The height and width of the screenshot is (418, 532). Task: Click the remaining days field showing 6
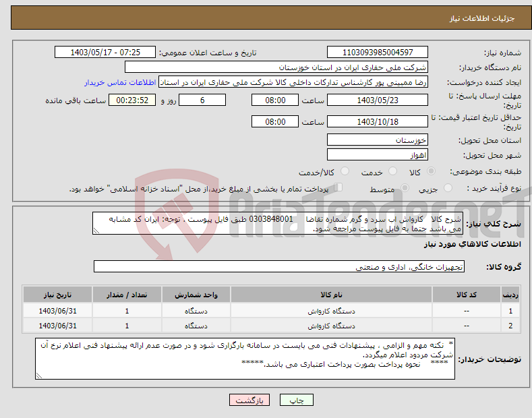tap(202, 100)
